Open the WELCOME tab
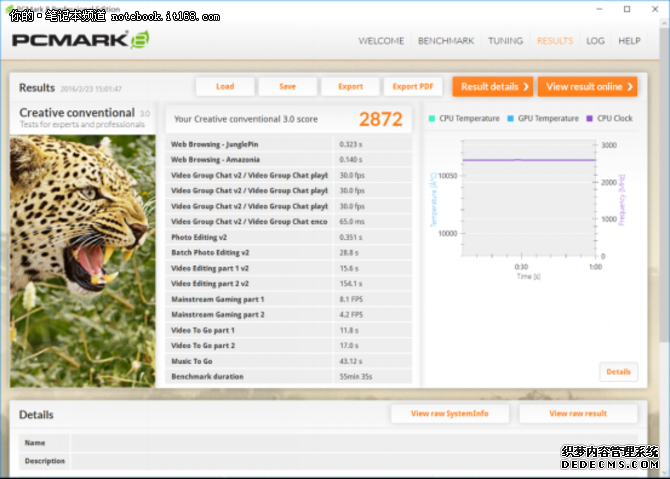Screen dimensions: 670x479 [381, 41]
